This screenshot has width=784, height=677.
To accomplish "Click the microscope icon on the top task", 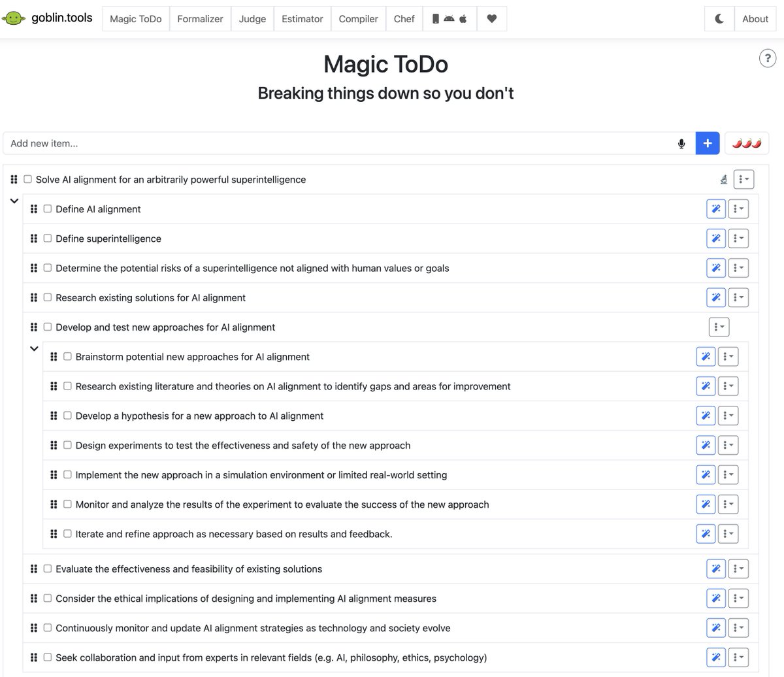I will 723,180.
